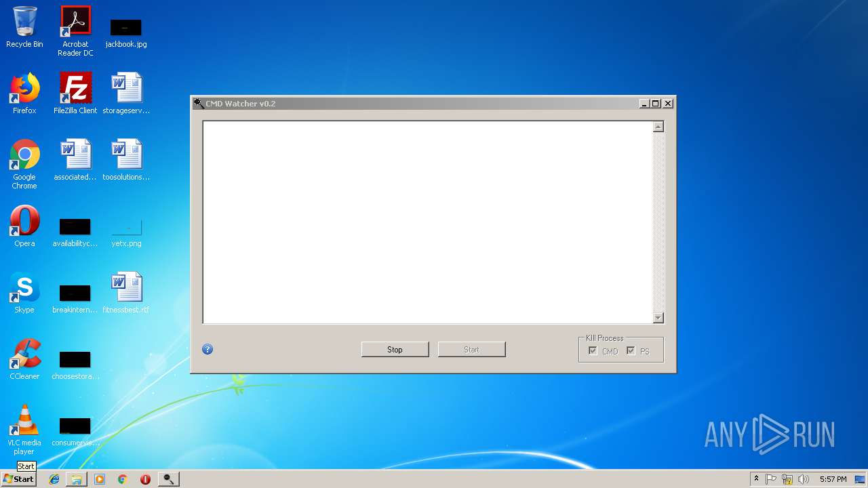Click the network tray icon
This screenshot has width=868, height=488.
pyautogui.click(x=787, y=479)
